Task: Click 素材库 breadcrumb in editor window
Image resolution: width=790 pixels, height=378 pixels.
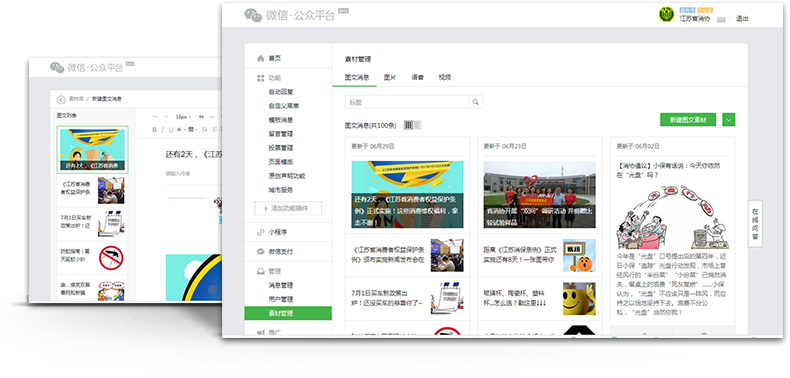Action: pyautogui.click(x=76, y=100)
